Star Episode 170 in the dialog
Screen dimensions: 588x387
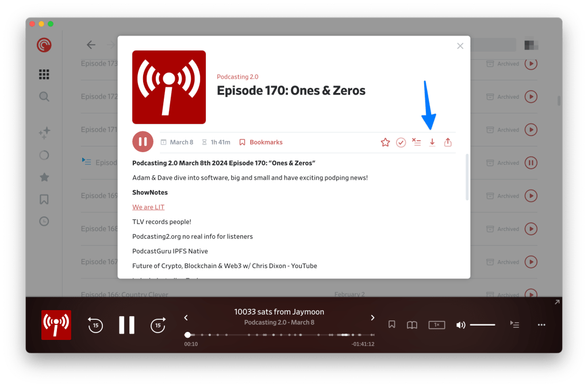pyautogui.click(x=385, y=142)
